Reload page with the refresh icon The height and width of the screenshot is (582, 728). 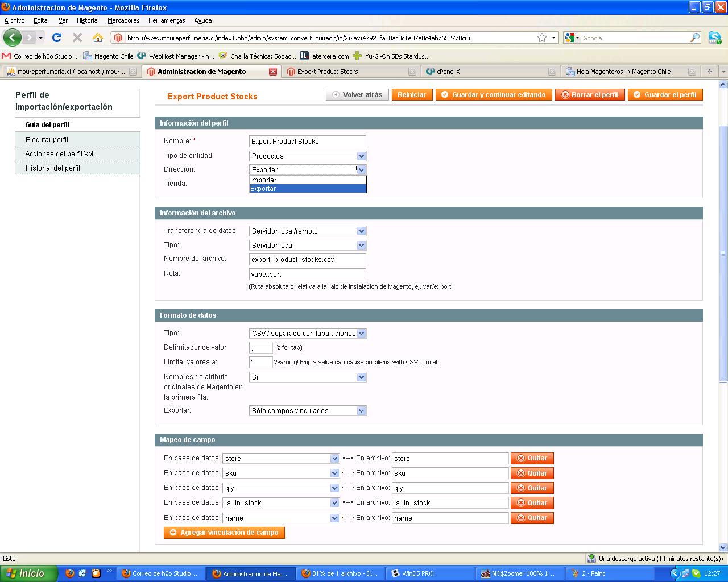click(56, 38)
